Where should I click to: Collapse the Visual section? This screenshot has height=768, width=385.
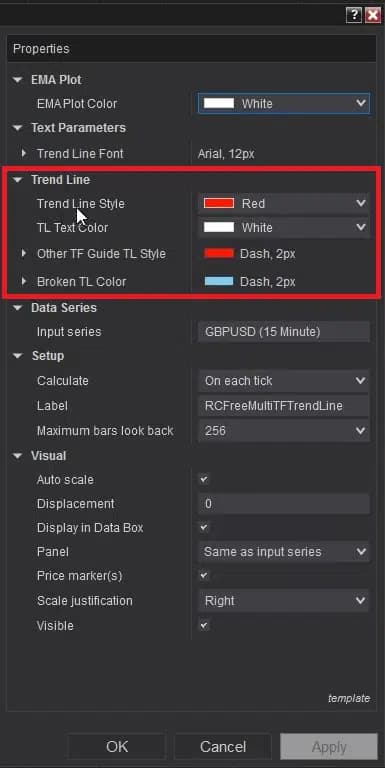coord(18,456)
